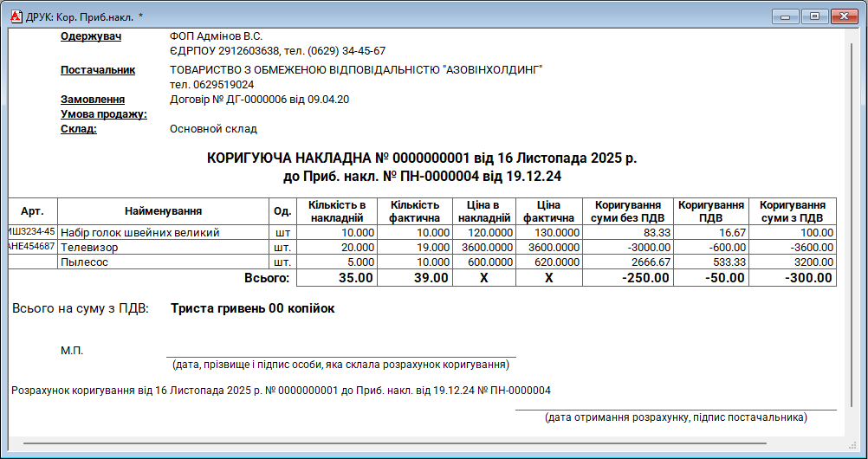The width and height of the screenshot is (868, 459).
Task: Maximize the print preview window
Action: click(813, 16)
